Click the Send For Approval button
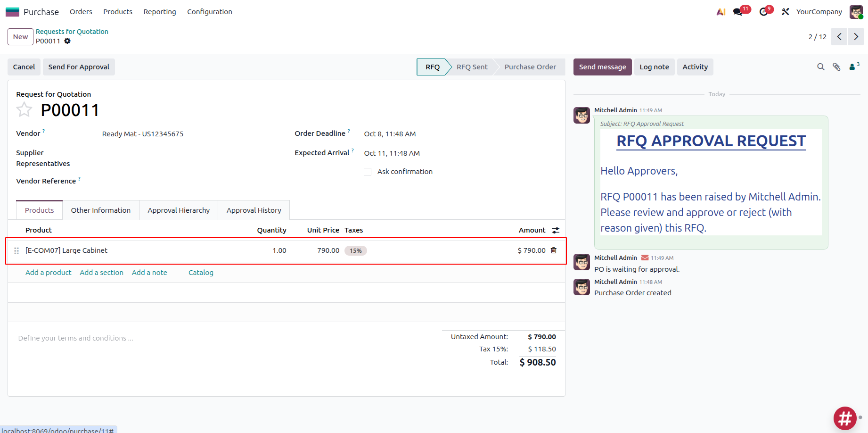Screen dimensions: 868x433 point(79,67)
